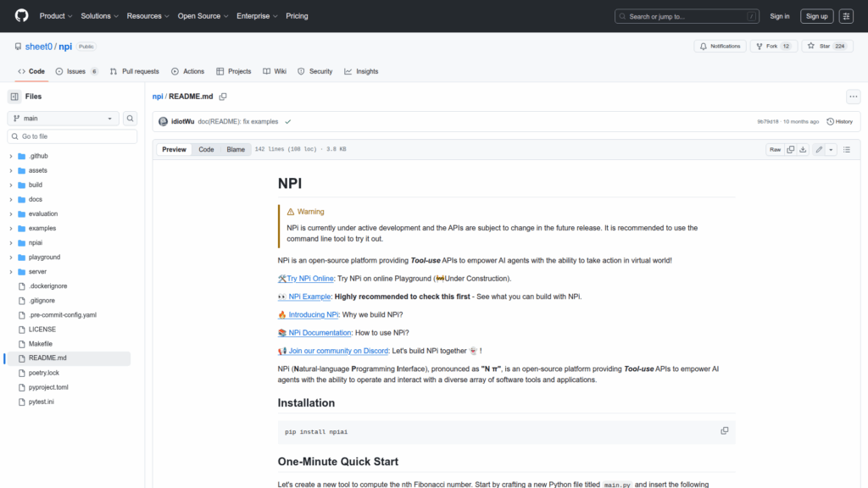
Task: Open the more file actions menu
Action: [853, 97]
